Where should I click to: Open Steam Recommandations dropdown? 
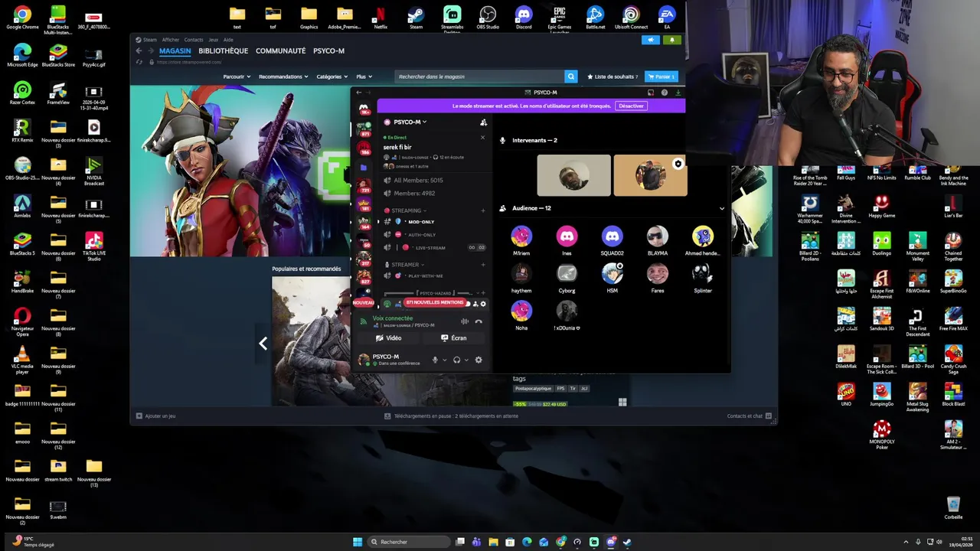pos(283,77)
